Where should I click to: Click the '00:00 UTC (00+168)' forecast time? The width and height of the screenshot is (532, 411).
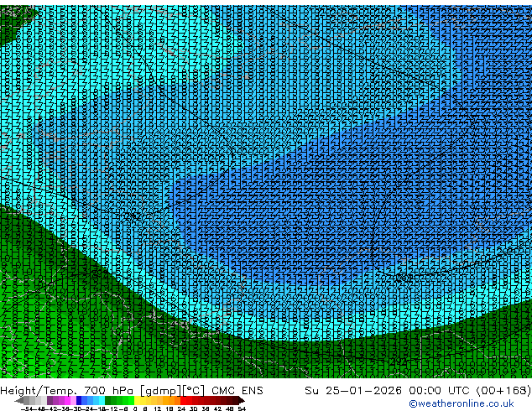click(x=470, y=391)
